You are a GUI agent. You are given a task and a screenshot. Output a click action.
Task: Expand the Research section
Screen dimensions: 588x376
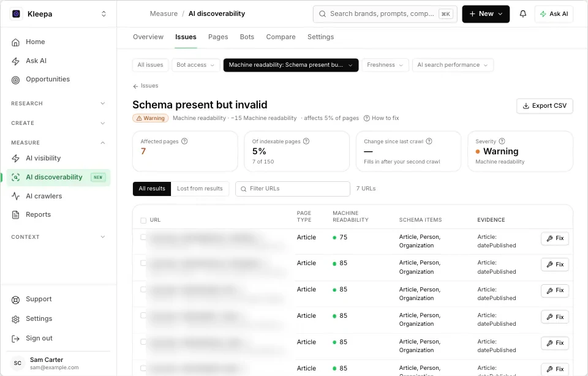pyautogui.click(x=58, y=103)
